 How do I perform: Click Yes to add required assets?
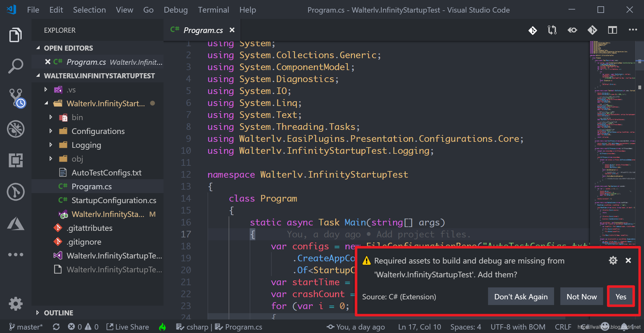(621, 297)
